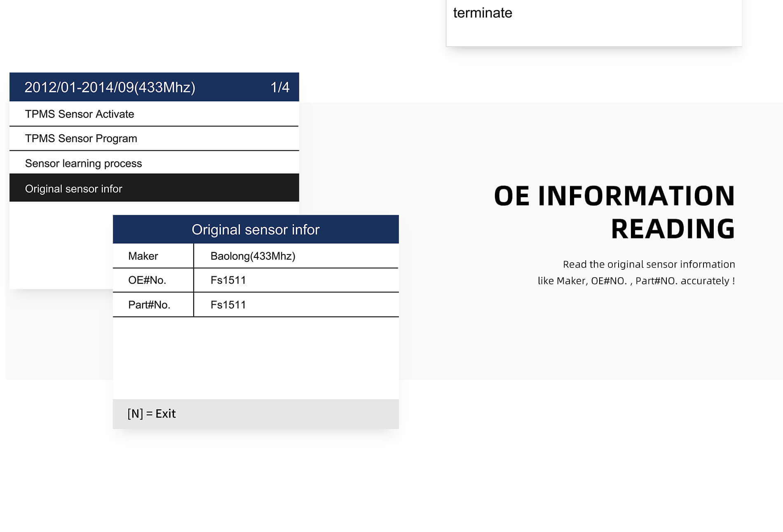This screenshot has height=532, width=783.
Task: Select the Part#No. label cell
Action: [x=149, y=305]
